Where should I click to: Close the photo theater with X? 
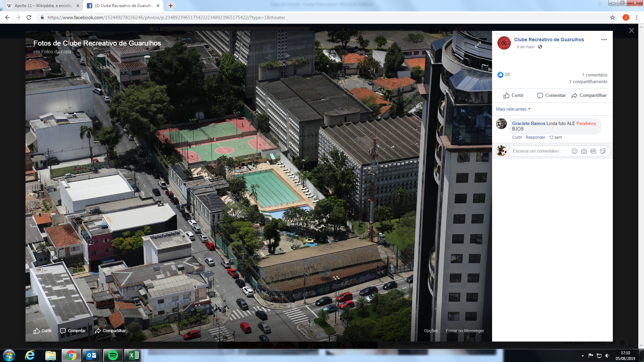(631, 31)
